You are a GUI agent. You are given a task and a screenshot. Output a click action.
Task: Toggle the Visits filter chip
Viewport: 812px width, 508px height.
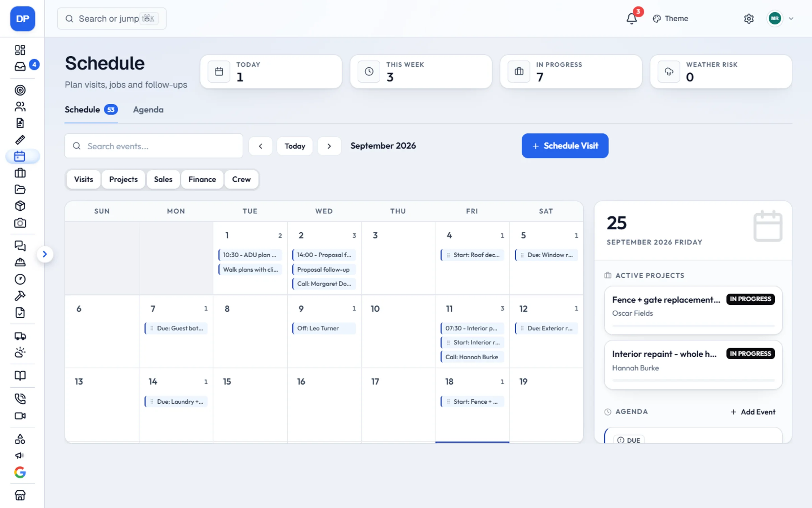(x=84, y=179)
